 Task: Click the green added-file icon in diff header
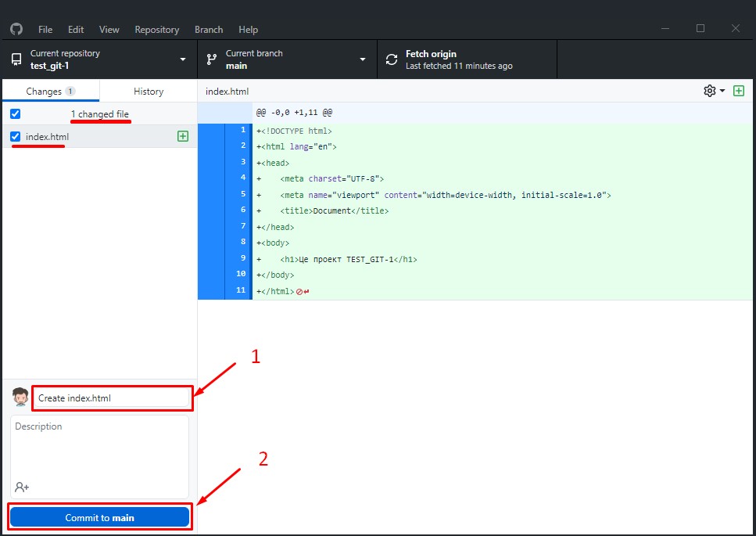(x=739, y=91)
